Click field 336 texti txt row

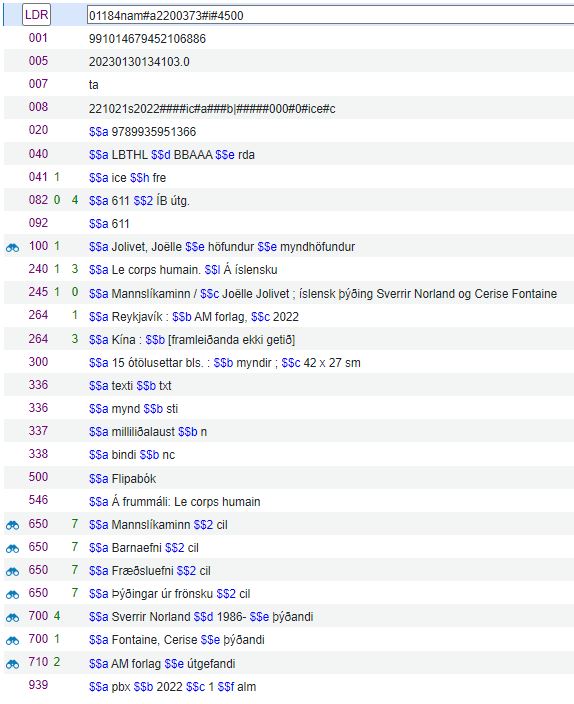130,386
